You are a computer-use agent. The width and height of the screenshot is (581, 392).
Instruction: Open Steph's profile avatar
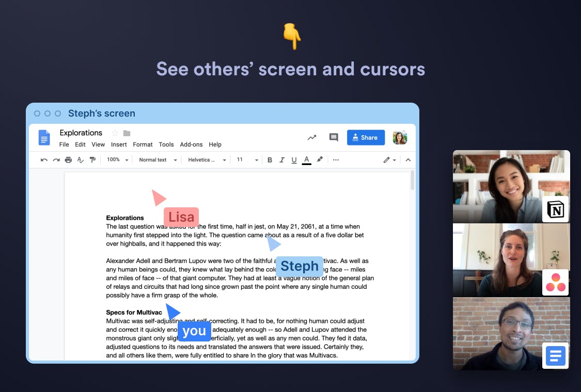coord(400,137)
